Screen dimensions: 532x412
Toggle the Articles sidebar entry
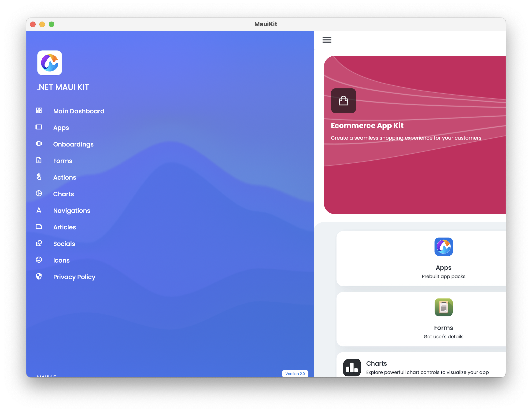(64, 227)
